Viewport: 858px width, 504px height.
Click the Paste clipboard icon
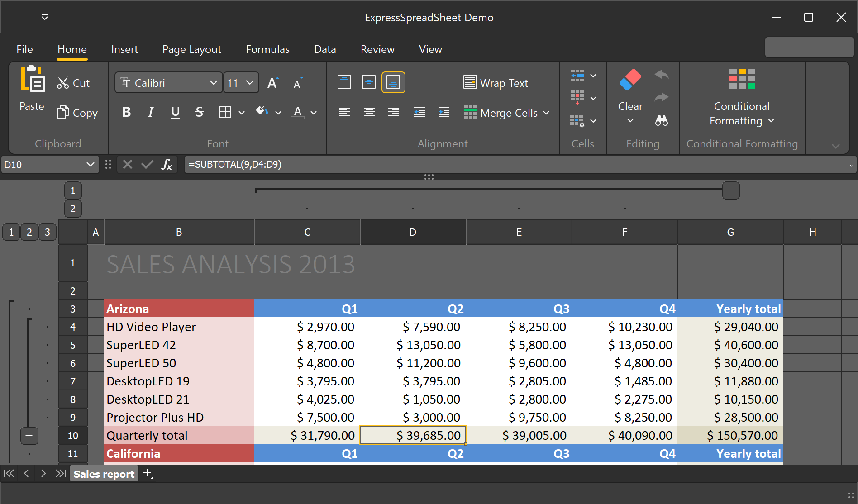(x=32, y=81)
